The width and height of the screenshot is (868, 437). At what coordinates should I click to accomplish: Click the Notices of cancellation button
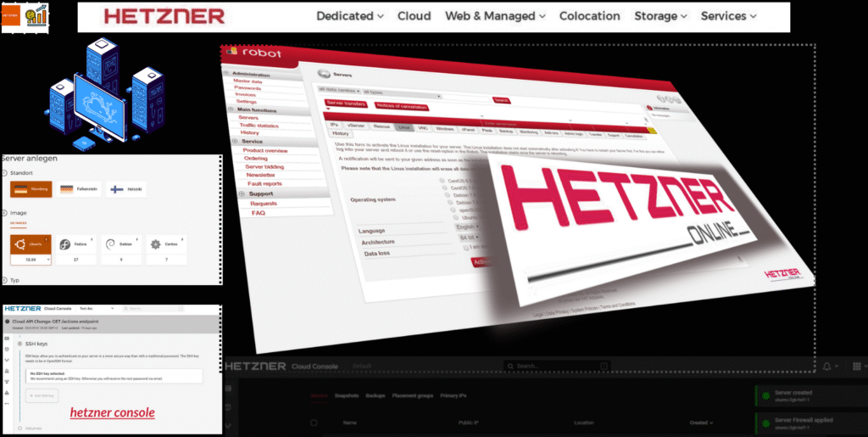tap(401, 106)
